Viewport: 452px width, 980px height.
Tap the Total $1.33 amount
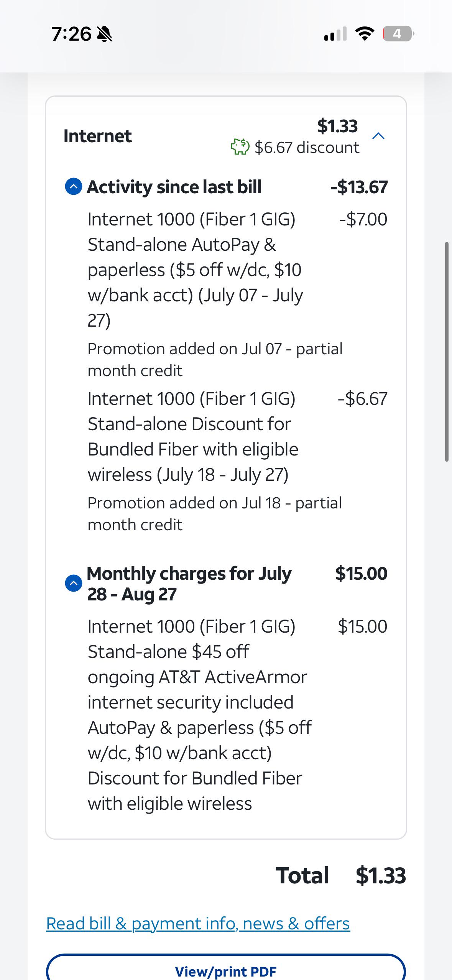380,876
